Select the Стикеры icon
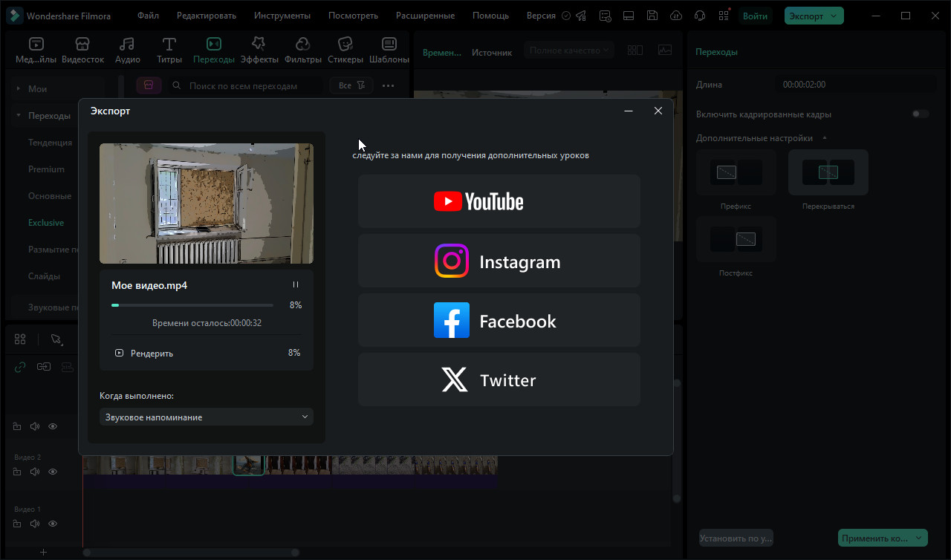Viewport: 951px width, 560px height. [345, 51]
